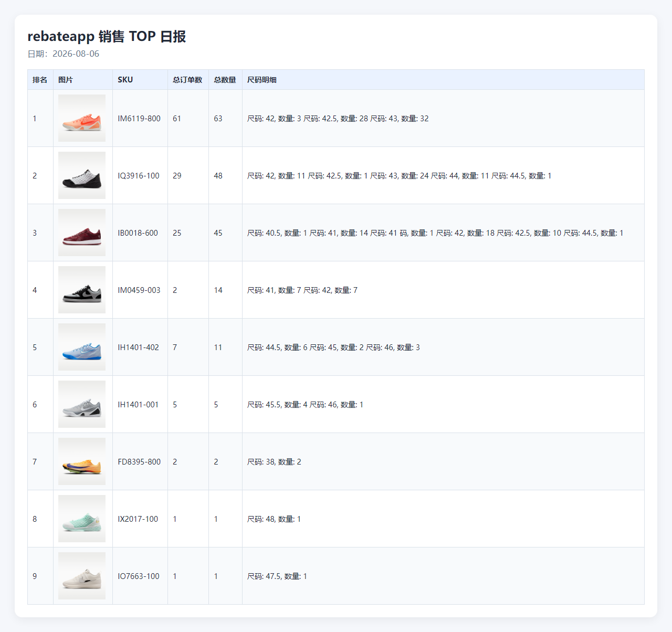Select the burgundy IB0018-600 sneaker picture
This screenshot has height=632, width=672.
82,233
